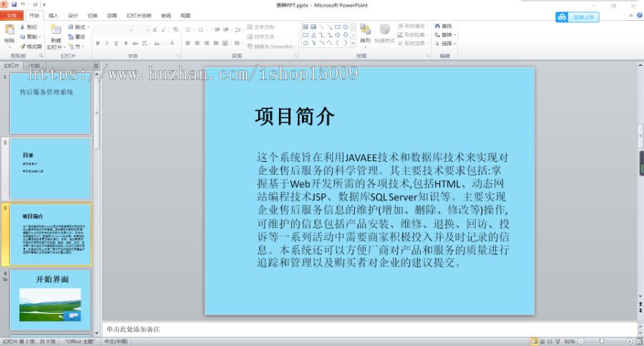
Task: Select the rectangle shape in gallery
Action: pos(338,27)
